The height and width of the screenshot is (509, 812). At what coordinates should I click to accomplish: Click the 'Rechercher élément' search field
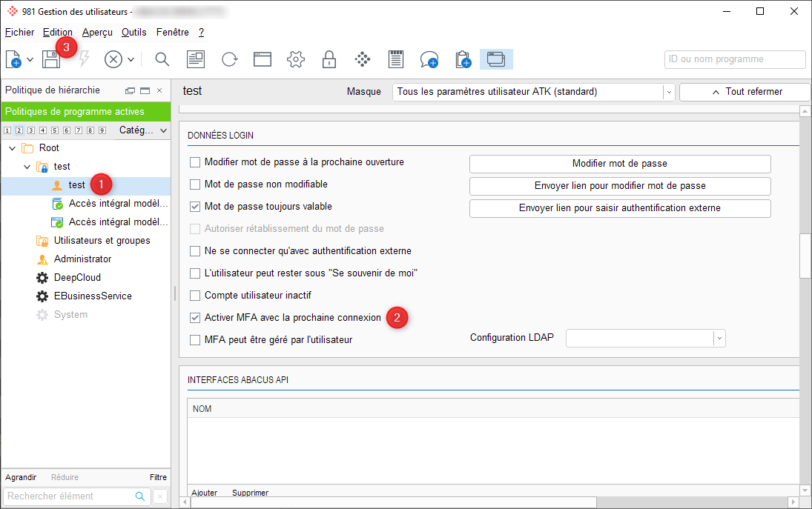(69, 496)
